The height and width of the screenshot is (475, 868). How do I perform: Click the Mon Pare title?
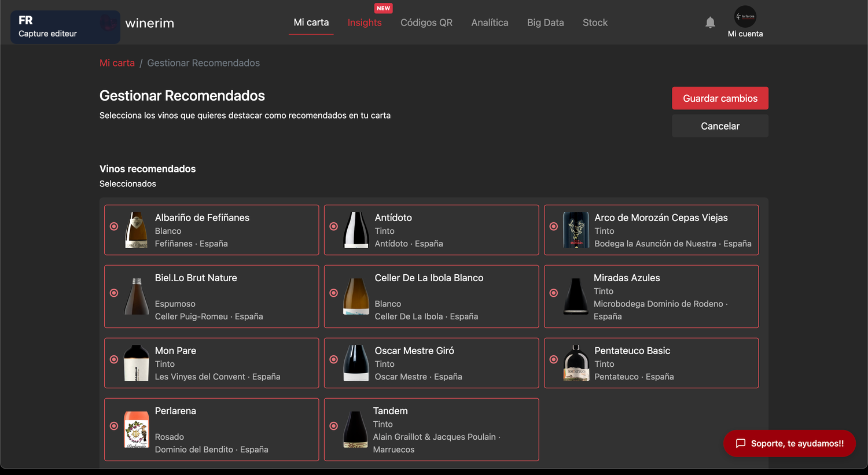175,351
